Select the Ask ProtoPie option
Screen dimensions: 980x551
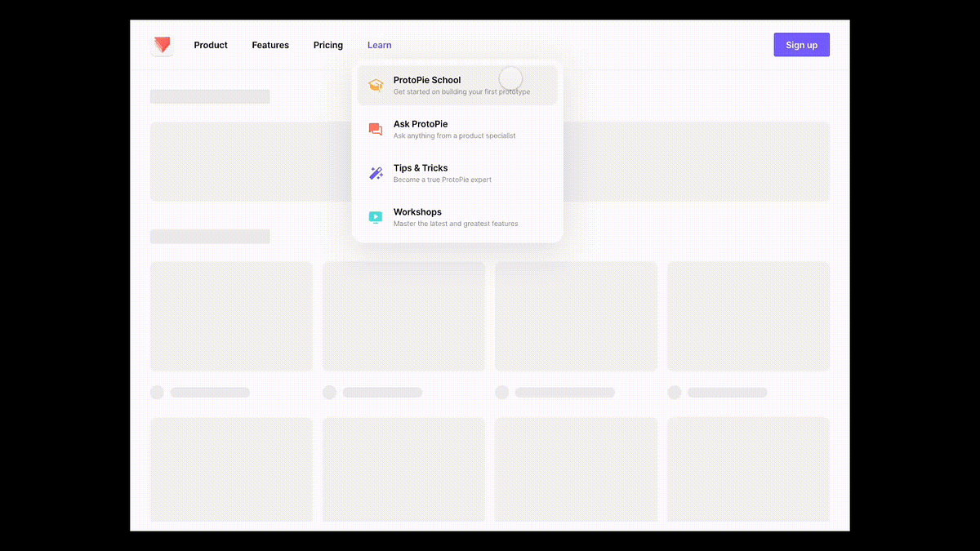(x=421, y=124)
